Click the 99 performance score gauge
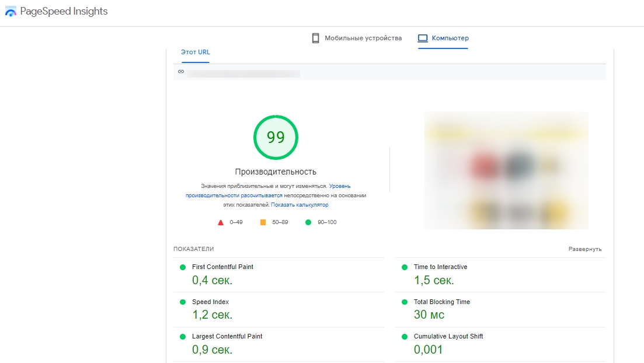Viewport: 644px width, 363px height. (x=276, y=137)
